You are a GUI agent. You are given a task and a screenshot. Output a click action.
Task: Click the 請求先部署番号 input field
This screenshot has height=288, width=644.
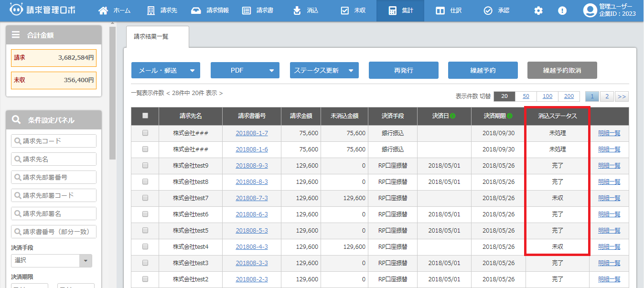point(54,177)
